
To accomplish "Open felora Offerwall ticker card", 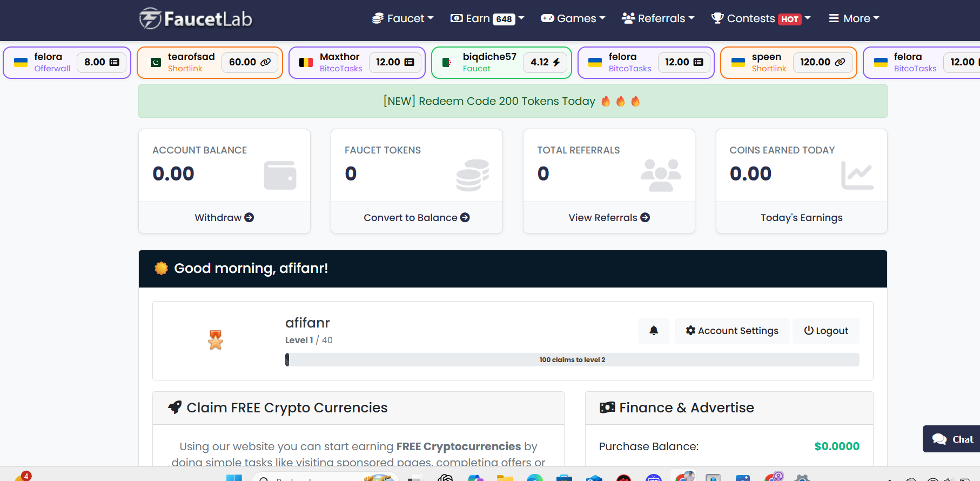I will point(67,63).
